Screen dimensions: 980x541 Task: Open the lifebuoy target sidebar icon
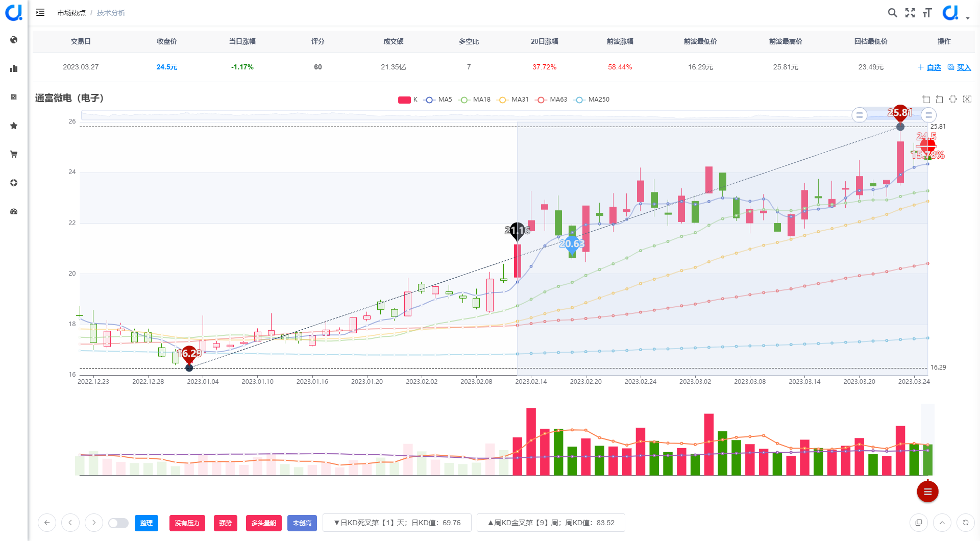(x=14, y=183)
